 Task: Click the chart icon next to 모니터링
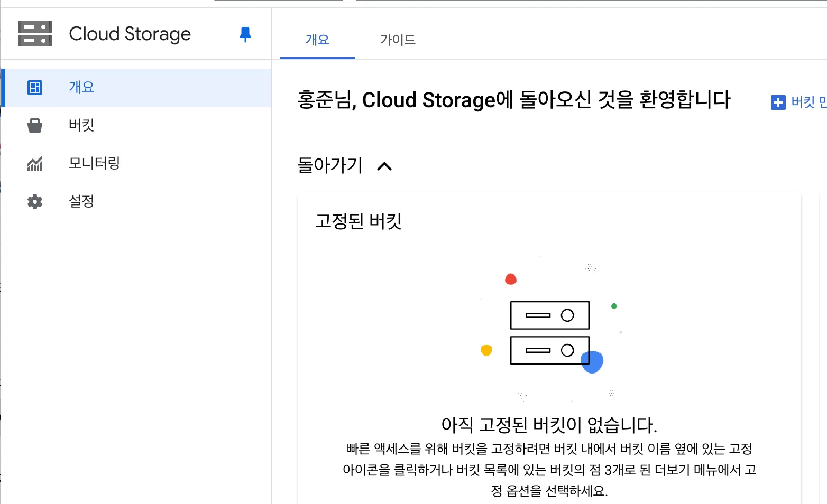35,164
